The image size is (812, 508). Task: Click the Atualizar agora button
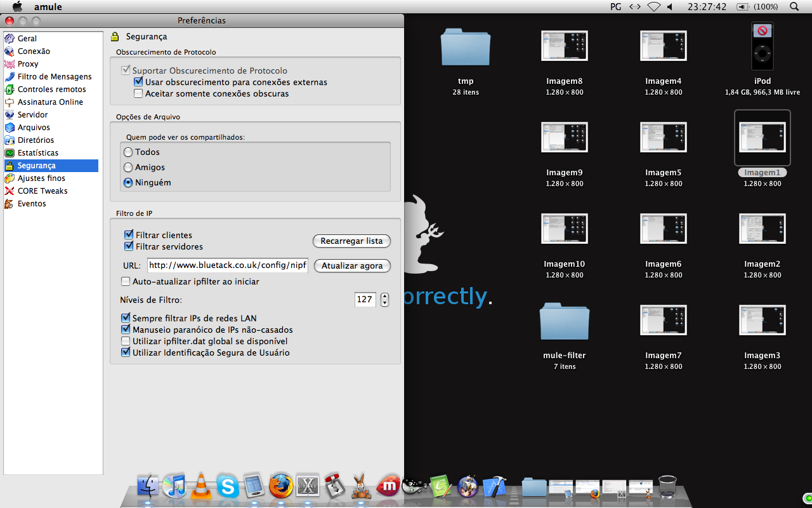coord(351,266)
